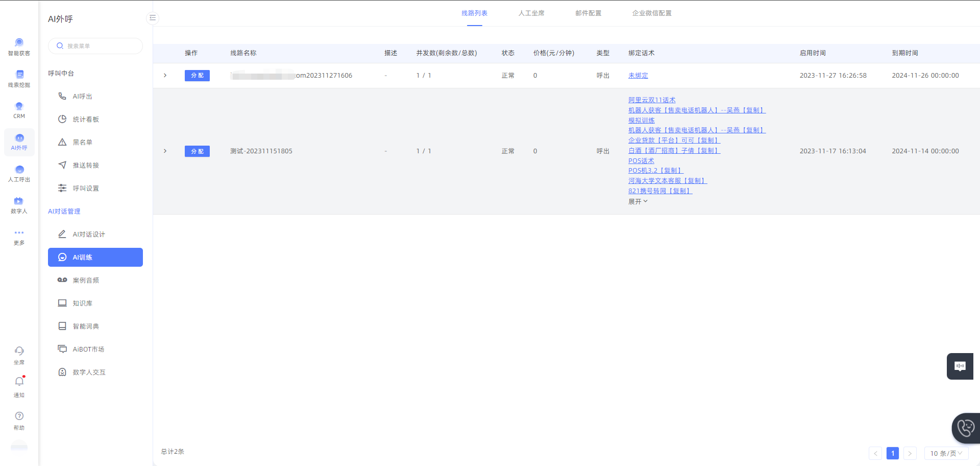Show 更多 modules in sidebar
Screen dimensions: 980x466
(x=19, y=237)
